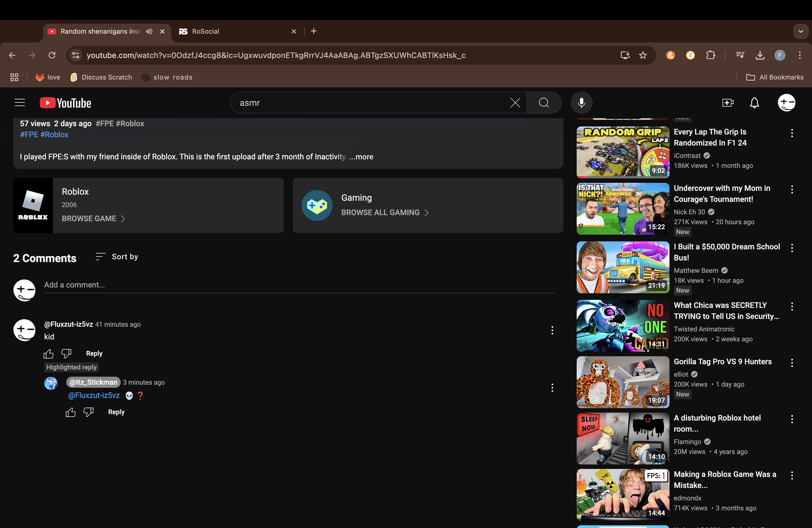Click the magnifier search button
The height and width of the screenshot is (528, 812).
click(x=544, y=103)
